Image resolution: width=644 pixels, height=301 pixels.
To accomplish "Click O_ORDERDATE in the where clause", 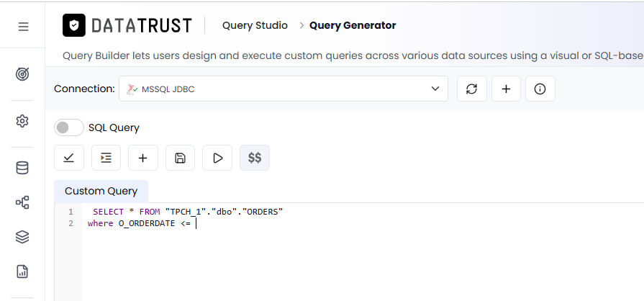I will coord(147,223).
